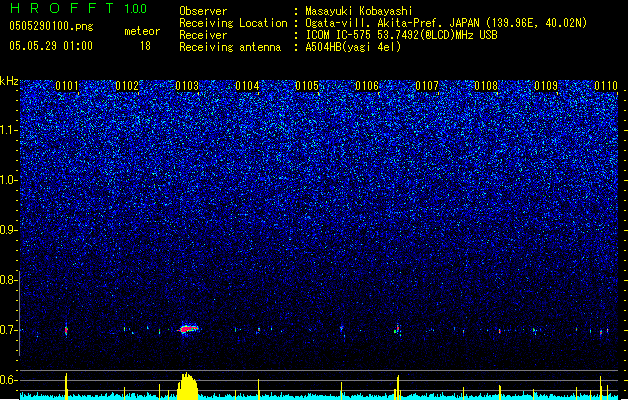Click the 0109 time marker

[546, 86]
